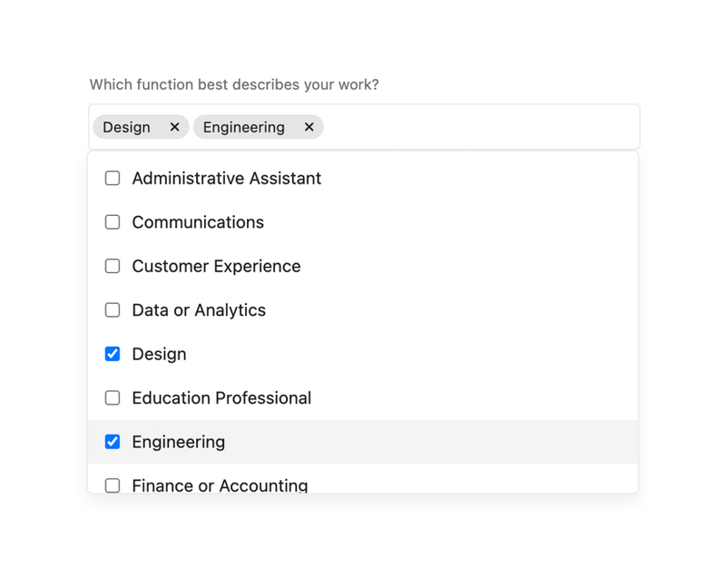The image size is (726, 588).
Task: Enable the Customer Experience option
Action: [x=112, y=266]
